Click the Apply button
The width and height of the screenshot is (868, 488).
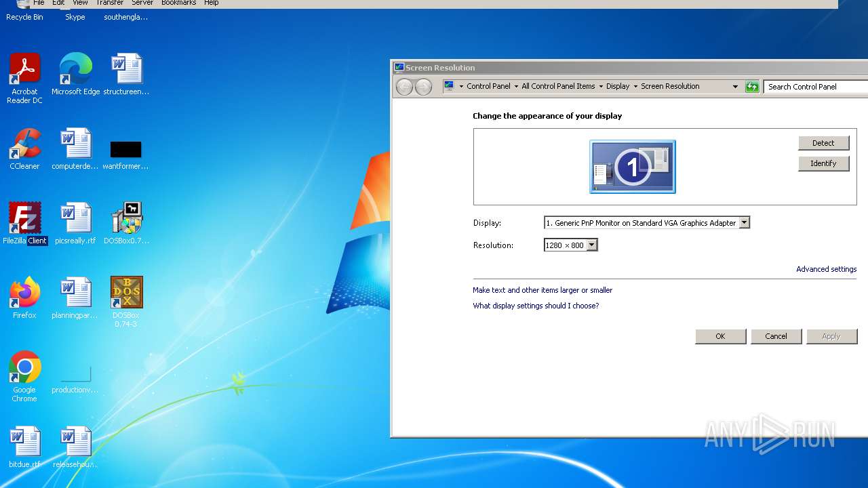pos(831,336)
